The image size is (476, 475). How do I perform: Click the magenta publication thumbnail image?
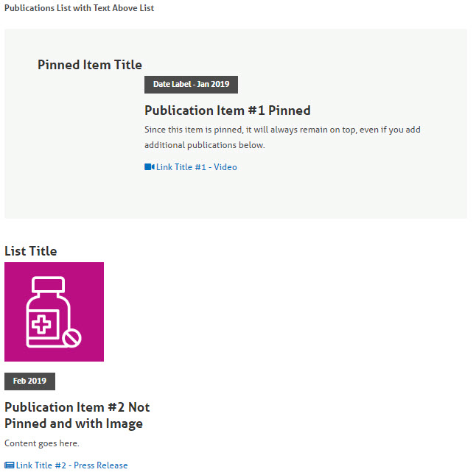point(54,312)
